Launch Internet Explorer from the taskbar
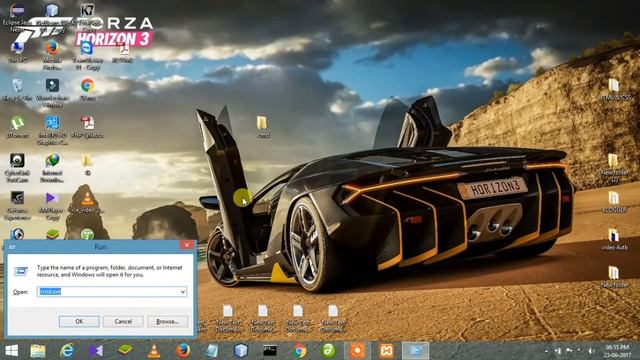Screen dimensions: 640x360 coord(67,351)
